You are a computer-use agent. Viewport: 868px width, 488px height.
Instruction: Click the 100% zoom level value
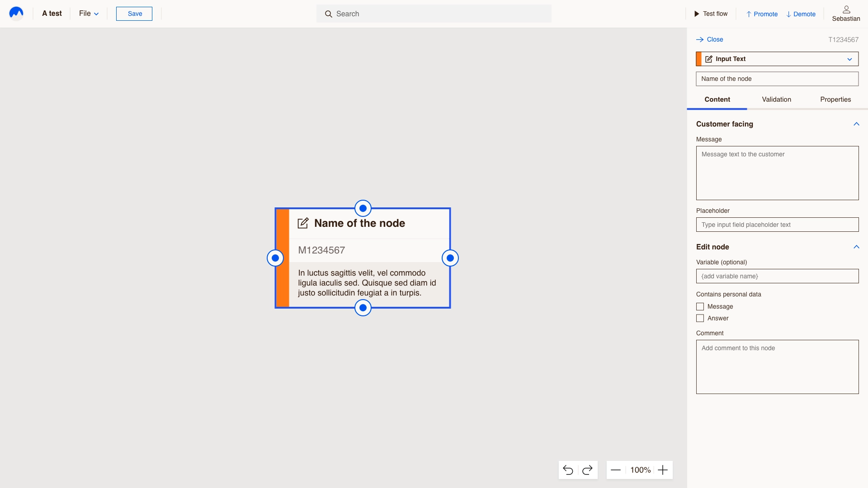[x=640, y=470]
